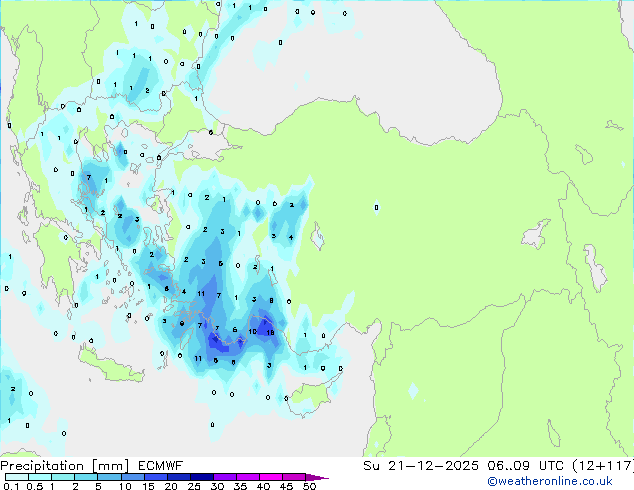Viewport: 634px width, 490px height.
Task: Click the '35' legend scale label
Action: [x=240, y=486]
